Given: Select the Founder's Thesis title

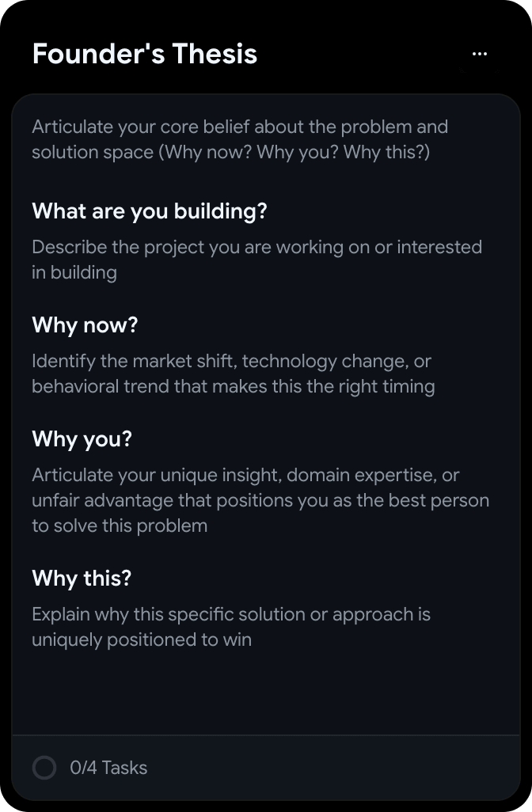Looking at the screenshot, I should 144,53.
